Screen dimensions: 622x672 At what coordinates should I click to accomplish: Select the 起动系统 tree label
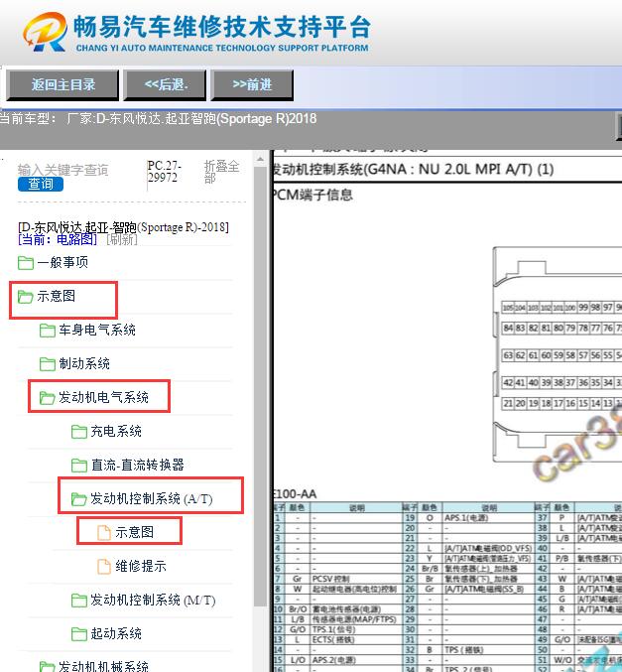116,634
